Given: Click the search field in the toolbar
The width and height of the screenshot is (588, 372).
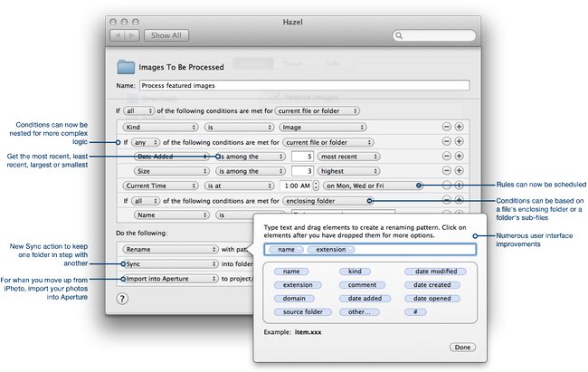Looking at the screenshot, I should (433, 35).
